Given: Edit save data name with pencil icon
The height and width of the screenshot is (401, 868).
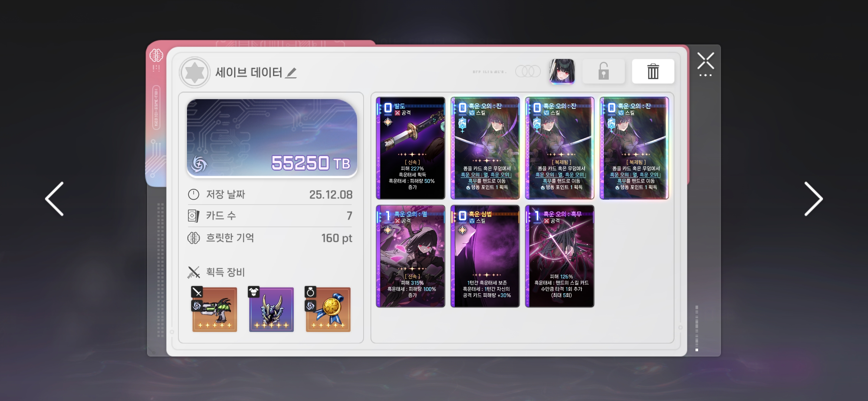Looking at the screenshot, I should click(x=291, y=73).
